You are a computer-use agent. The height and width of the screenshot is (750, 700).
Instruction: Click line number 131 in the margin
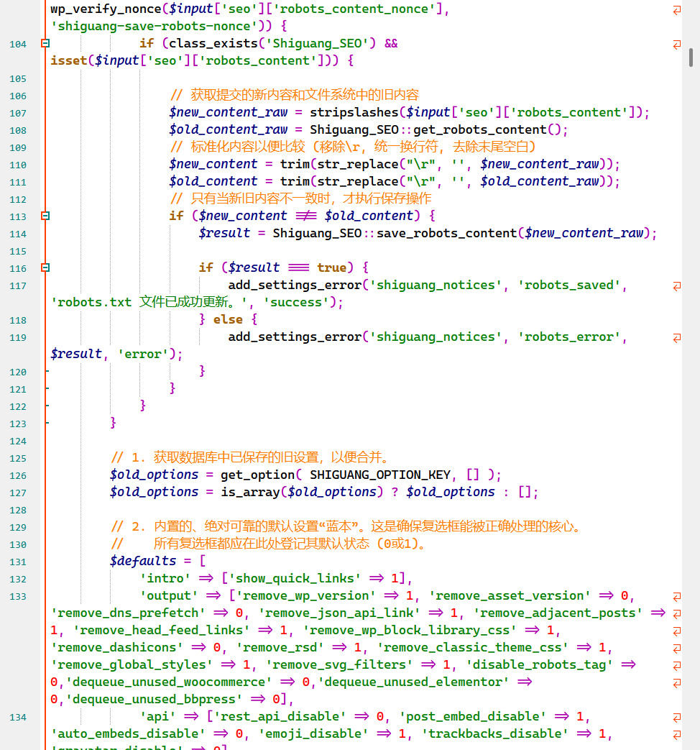point(17,562)
